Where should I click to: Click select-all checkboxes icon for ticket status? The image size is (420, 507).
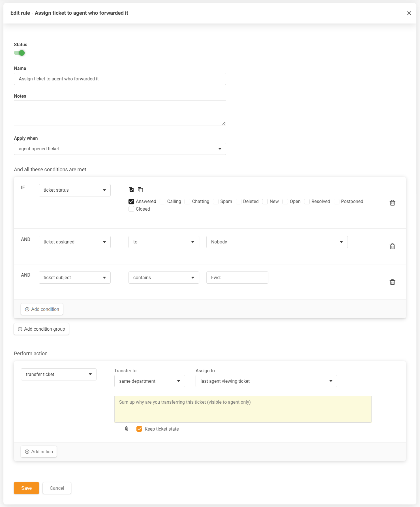131,190
